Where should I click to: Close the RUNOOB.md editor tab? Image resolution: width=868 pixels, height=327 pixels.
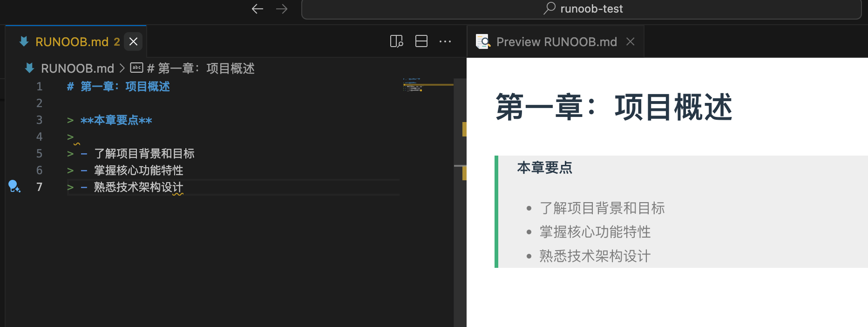[133, 41]
